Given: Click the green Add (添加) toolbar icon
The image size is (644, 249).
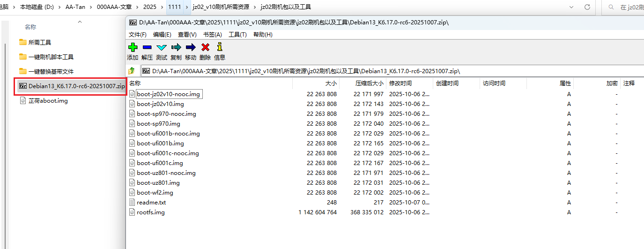Looking at the screenshot, I should pyautogui.click(x=133, y=47).
